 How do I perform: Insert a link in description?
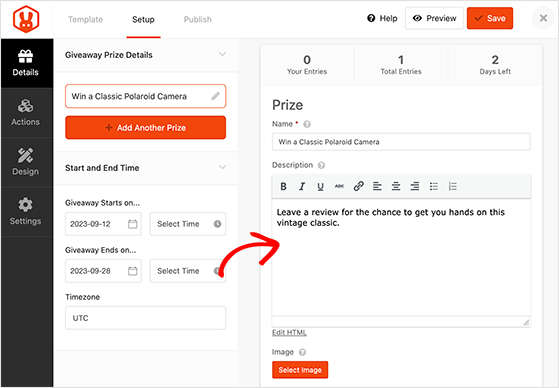click(x=358, y=186)
